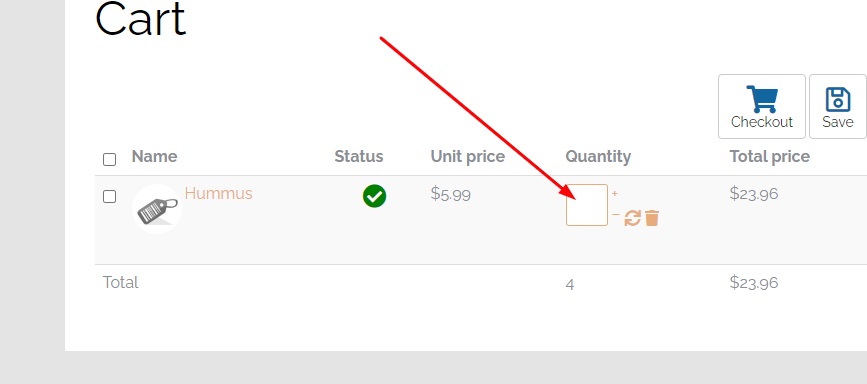The image size is (867, 384).
Task: Remove Hummus with the trash icon
Action: coord(652,218)
